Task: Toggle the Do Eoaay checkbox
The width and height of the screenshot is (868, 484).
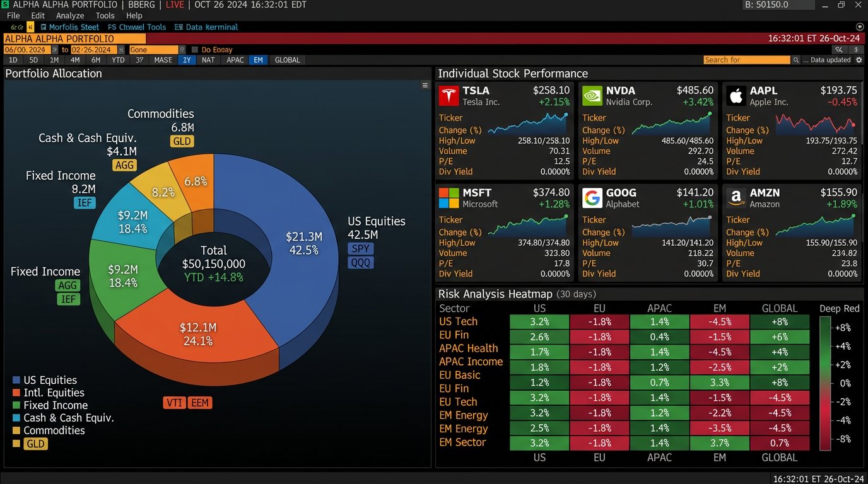Action: 195,50
